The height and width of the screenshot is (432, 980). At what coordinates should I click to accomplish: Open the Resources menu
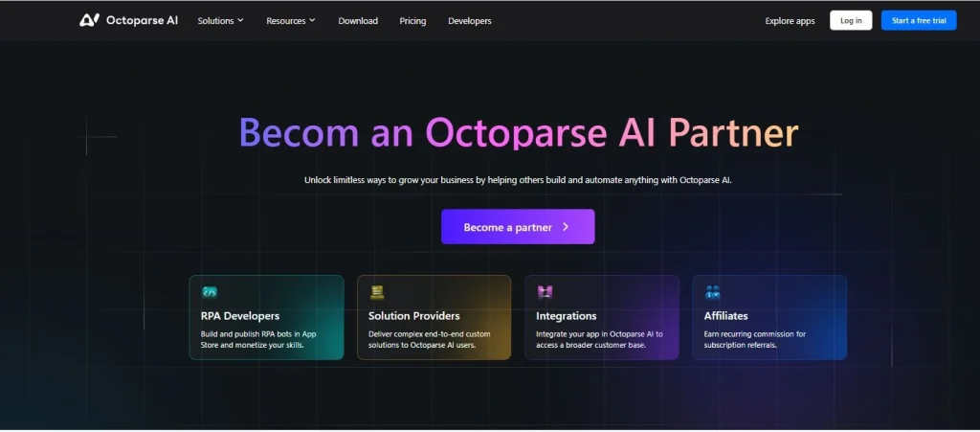[291, 21]
